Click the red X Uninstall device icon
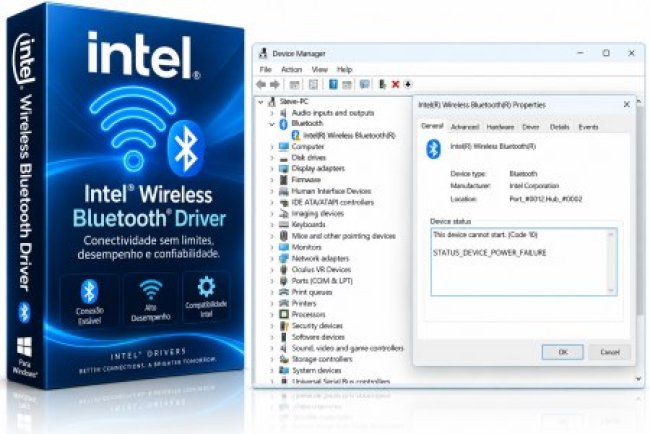Viewport: 650px width, 434px height. (x=395, y=85)
